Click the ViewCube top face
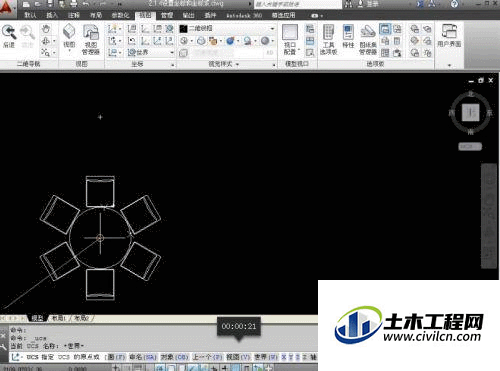 tap(470, 112)
